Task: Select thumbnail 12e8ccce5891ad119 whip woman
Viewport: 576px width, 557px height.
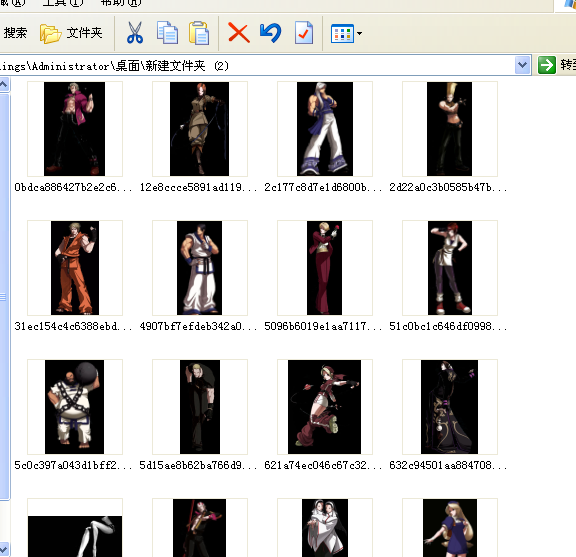Action: (200, 129)
